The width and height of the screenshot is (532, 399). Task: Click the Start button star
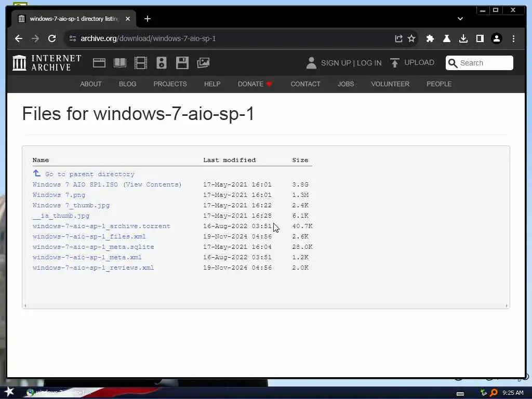9,392
